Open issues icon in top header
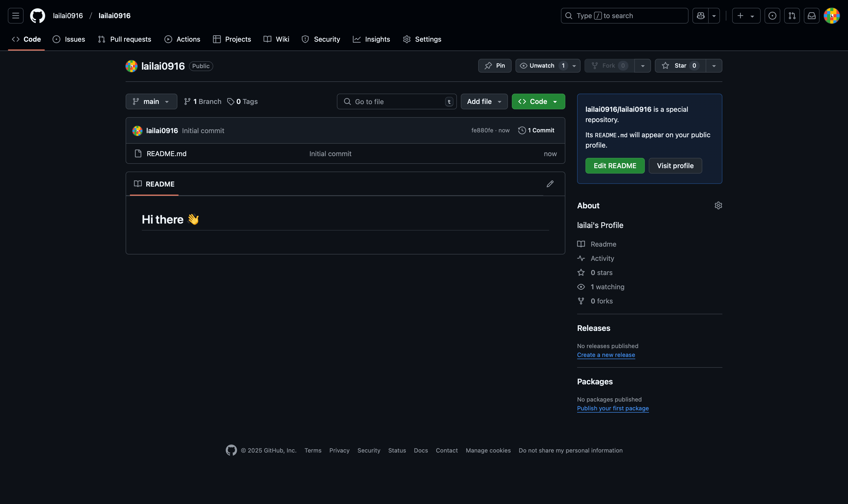848x504 pixels. click(772, 16)
